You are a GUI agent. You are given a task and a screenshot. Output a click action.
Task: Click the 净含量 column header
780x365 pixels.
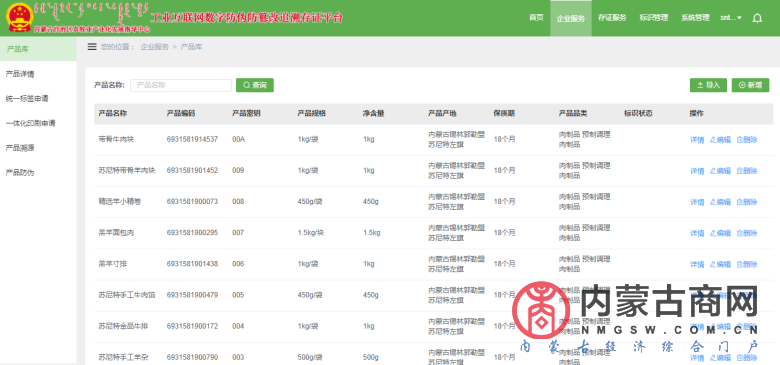tap(374, 113)
